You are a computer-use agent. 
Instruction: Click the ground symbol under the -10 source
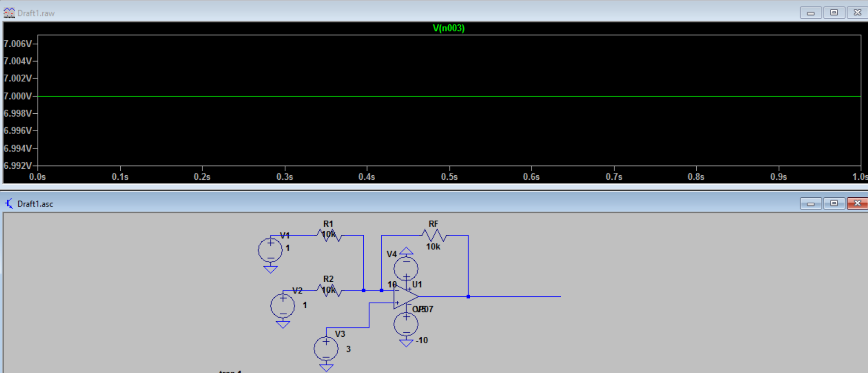(x=406, y=343)
